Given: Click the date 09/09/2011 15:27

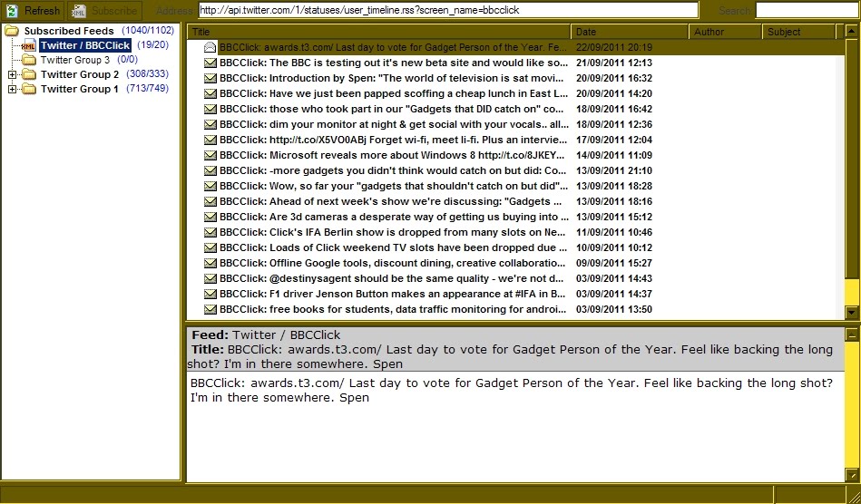Looking at the screenshot, I should [x=614, y=263].
